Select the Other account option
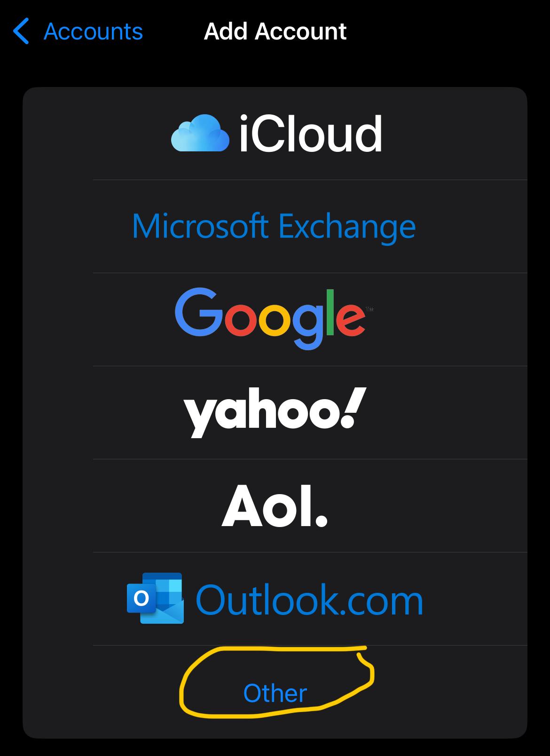 [275, 693]
